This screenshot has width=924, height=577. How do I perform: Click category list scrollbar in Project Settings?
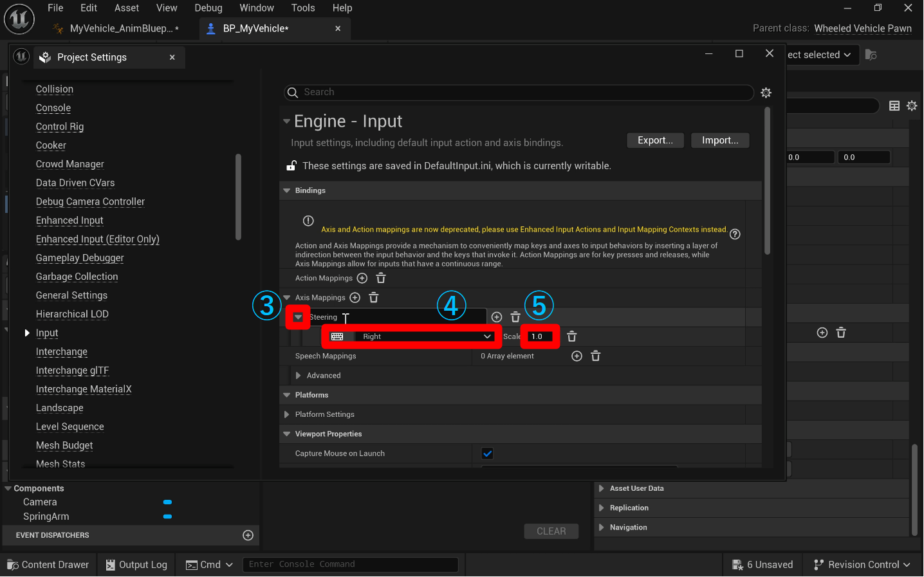(x=238, y=197)
